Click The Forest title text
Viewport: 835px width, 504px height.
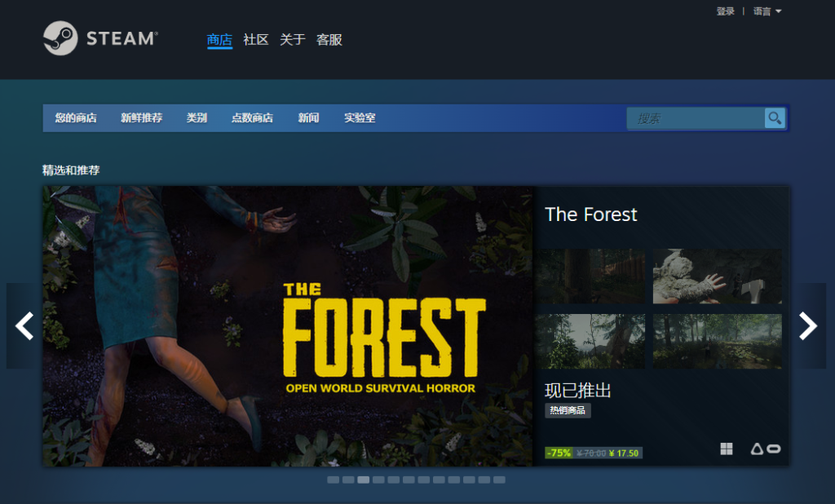(590, 214)
